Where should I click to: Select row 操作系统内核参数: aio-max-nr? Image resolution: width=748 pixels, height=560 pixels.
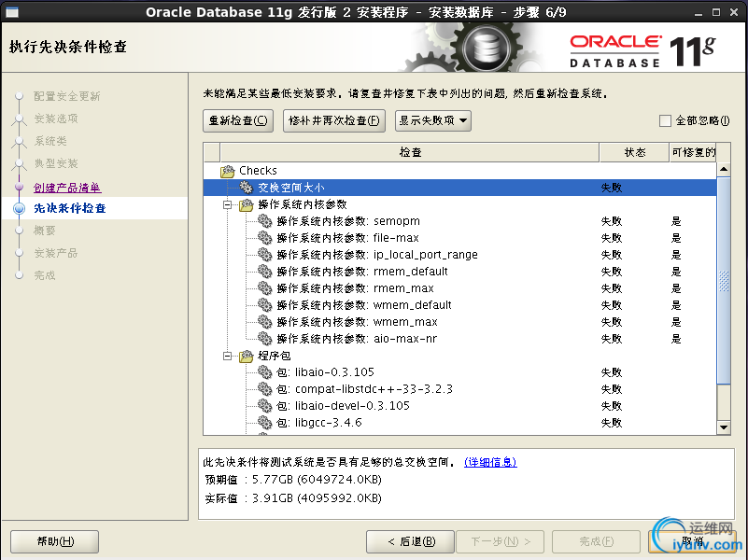click(459, 339)
